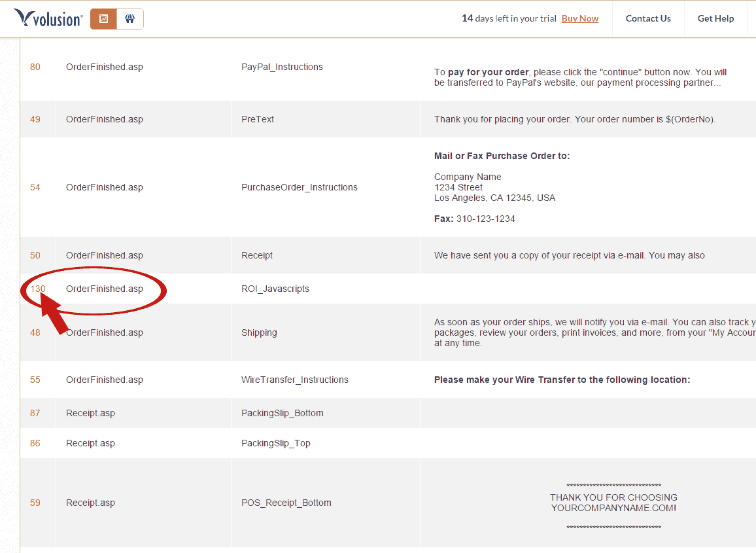The width and height of the screenshot is (756, 553).
Task: Open the storefront view icon
Action: [x=129, y=19]
